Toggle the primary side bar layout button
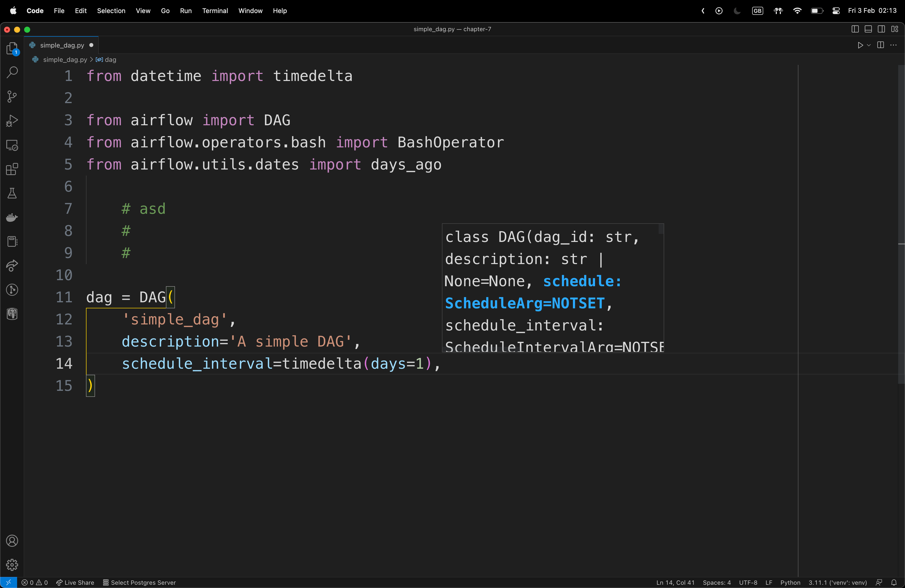This screenshot has width=905, height=588. 855,29
